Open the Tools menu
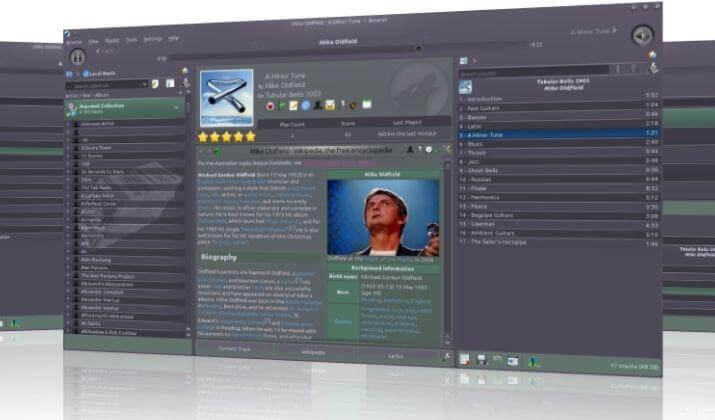This screenshot has height=420, width=715. coord(132,40)
